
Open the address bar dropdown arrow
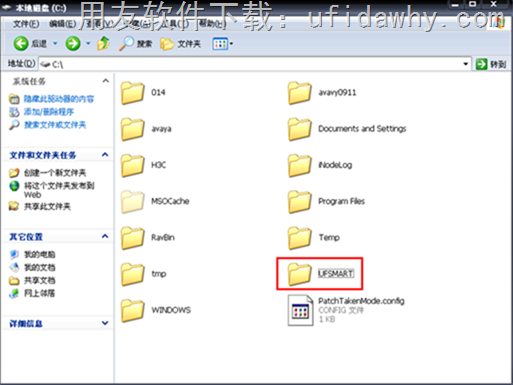point(466,64)
